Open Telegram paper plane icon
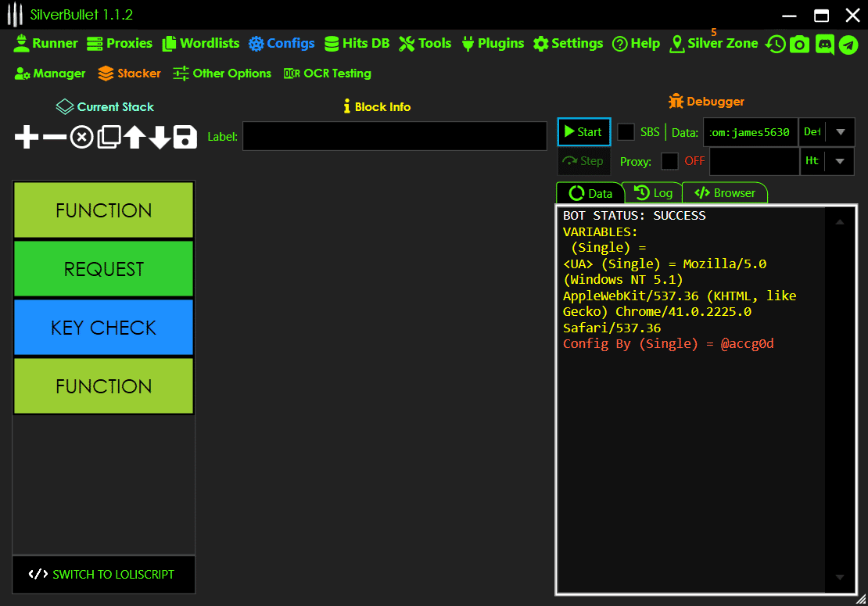This screenshot has height=606, width=868. (x=848, y=45)
